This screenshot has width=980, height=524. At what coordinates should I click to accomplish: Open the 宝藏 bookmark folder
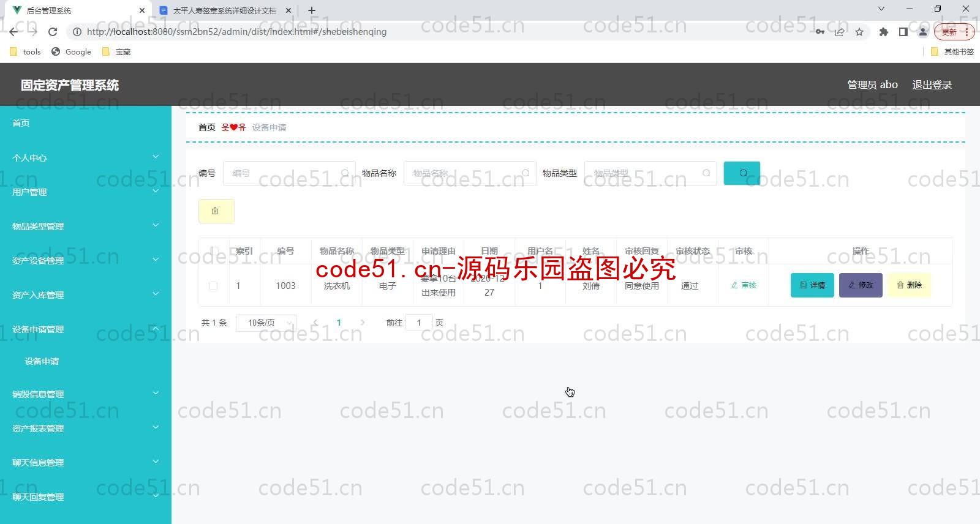click(116, 52)
